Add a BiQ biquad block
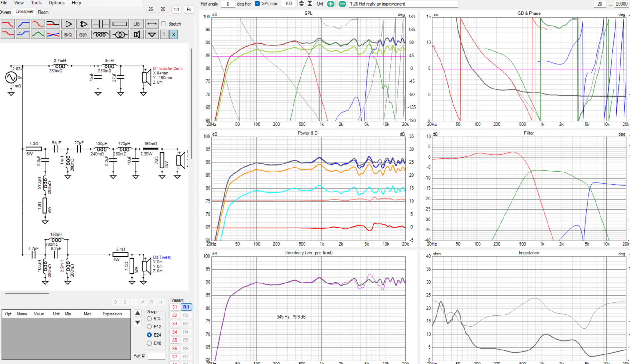Image resolution: width=630 pixels, height=364 pixels. point(68,34)
